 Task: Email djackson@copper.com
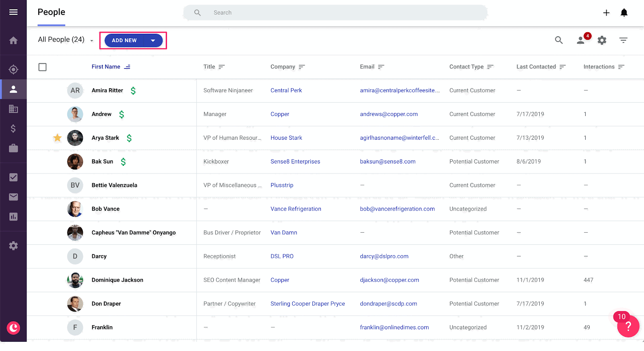(x=389, y=280)
